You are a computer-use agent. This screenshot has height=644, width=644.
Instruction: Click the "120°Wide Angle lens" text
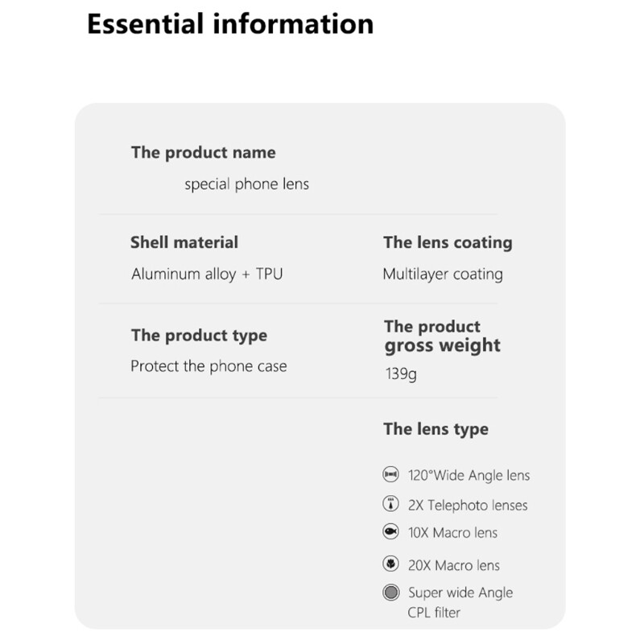click(469, 475)
